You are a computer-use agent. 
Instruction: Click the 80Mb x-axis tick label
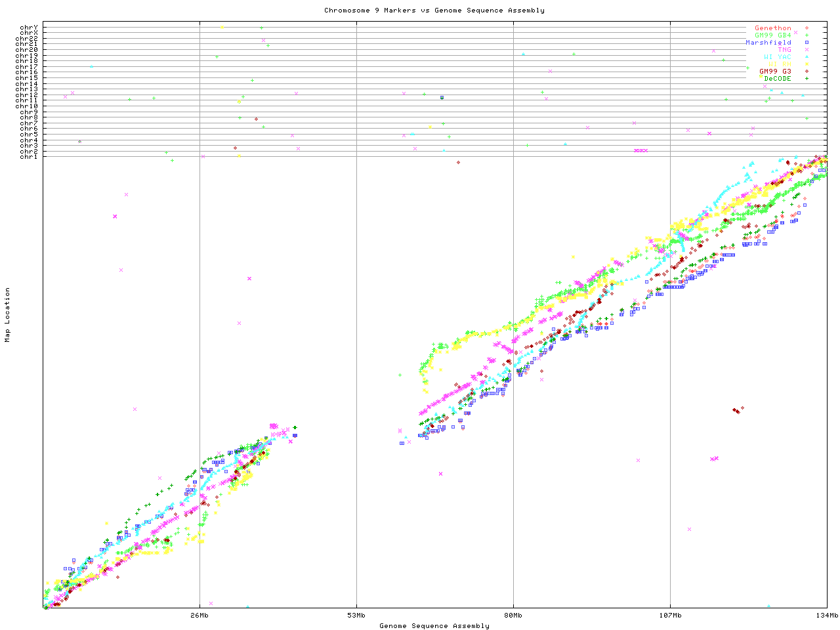coord(513,616)
